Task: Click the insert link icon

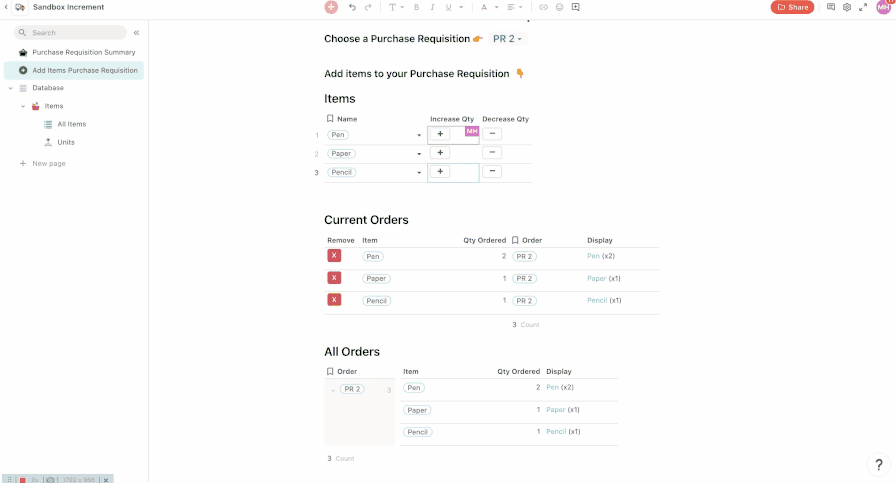Action: pos(543,7)
